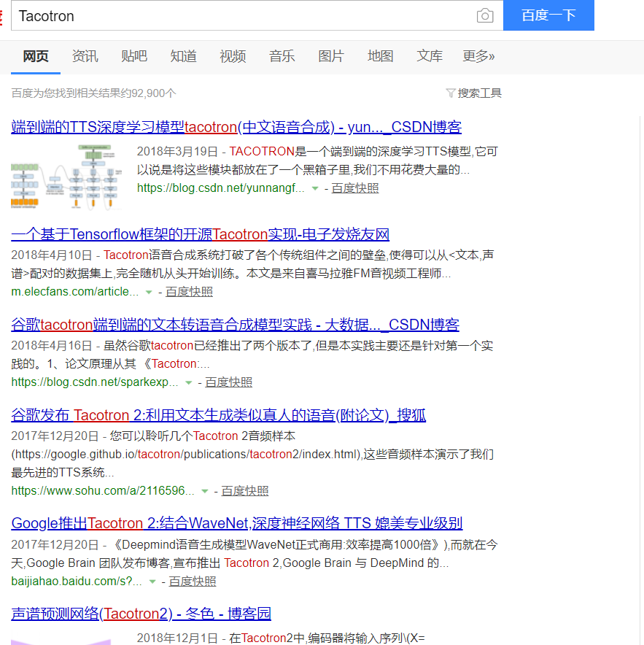Switch to the 图片 tab
The image size is (644, 645).
point(331,56)
